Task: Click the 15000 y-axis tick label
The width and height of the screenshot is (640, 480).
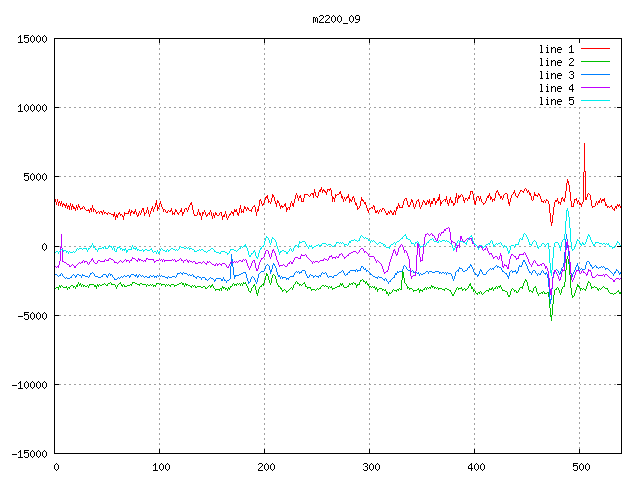Action: click(x=32, y=39)
